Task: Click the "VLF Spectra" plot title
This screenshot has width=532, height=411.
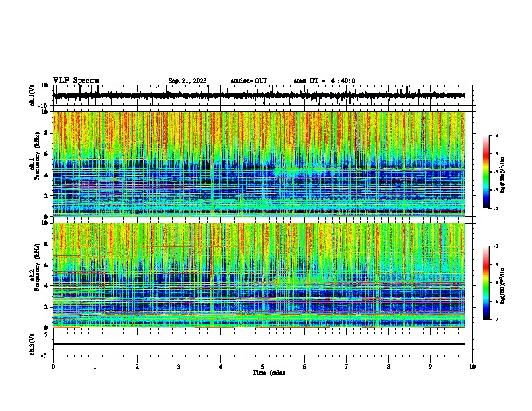Action: coord(76,81)
